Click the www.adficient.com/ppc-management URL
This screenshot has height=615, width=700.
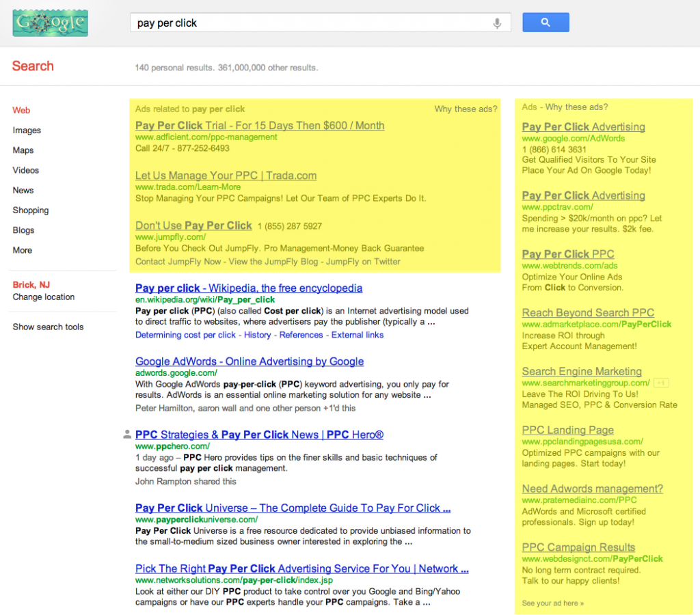206,137
